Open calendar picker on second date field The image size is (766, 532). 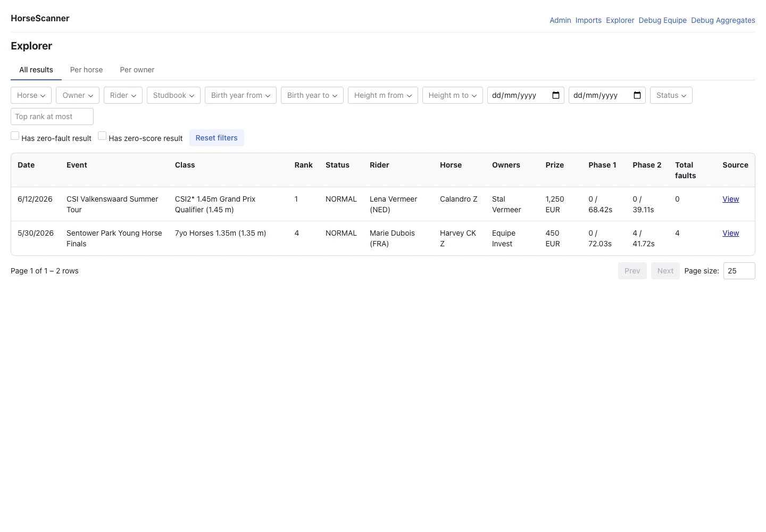coord(637,95)
